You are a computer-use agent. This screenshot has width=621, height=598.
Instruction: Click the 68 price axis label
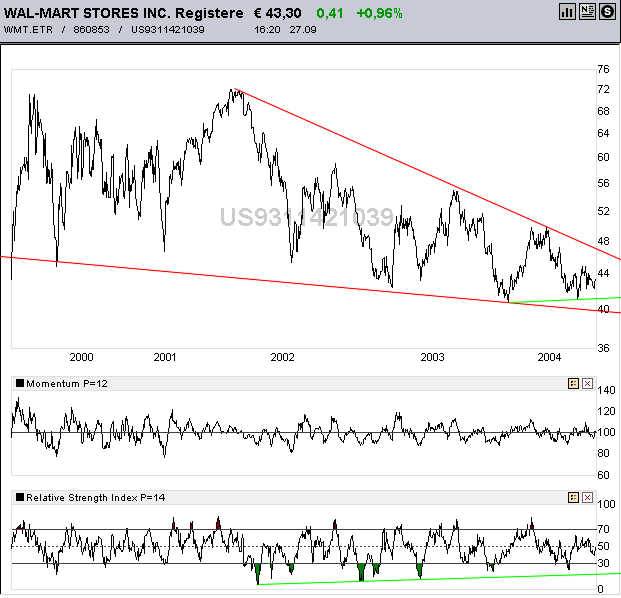point(603,111)
